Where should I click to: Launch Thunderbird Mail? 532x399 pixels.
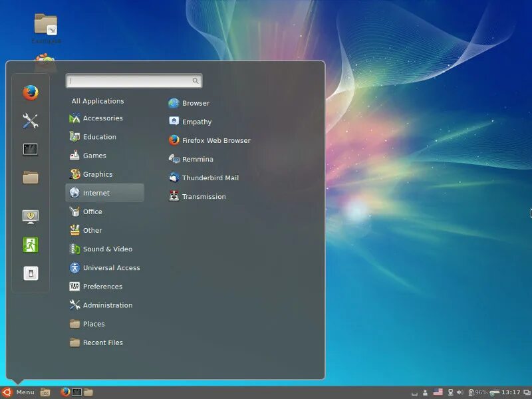[x=211, y=178]
